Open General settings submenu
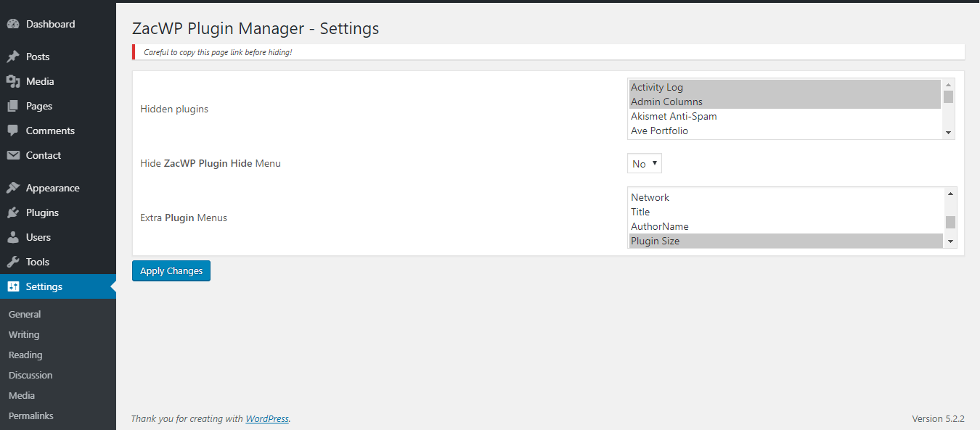 coord(25,314)
